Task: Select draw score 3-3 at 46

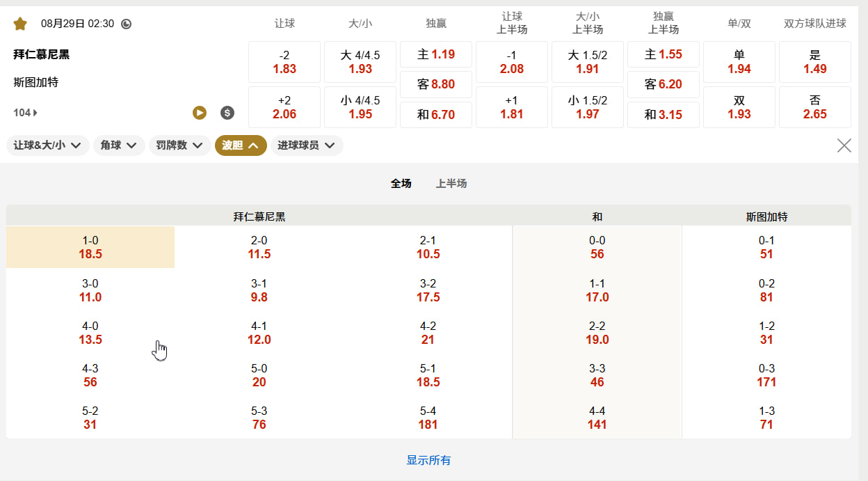Action: (x=597, y=375)
